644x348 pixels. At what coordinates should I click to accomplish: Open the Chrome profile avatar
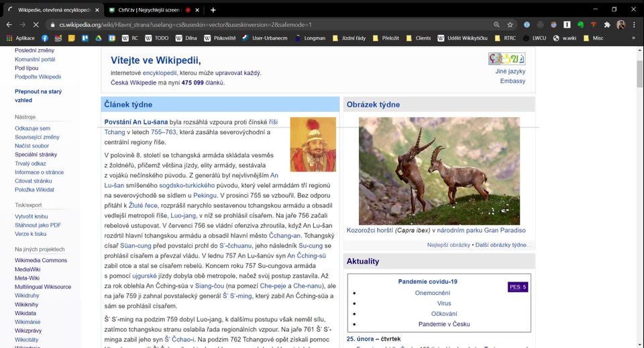click(621, 25)
